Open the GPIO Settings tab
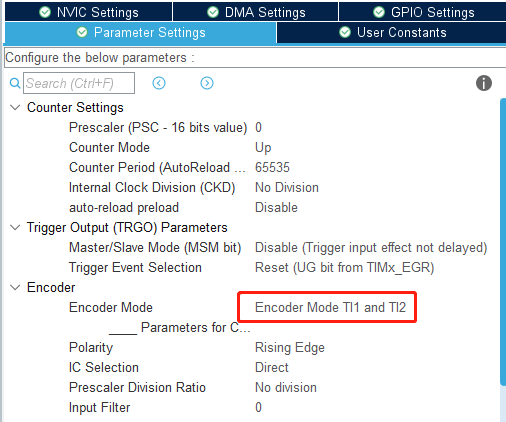 point(423,12)
